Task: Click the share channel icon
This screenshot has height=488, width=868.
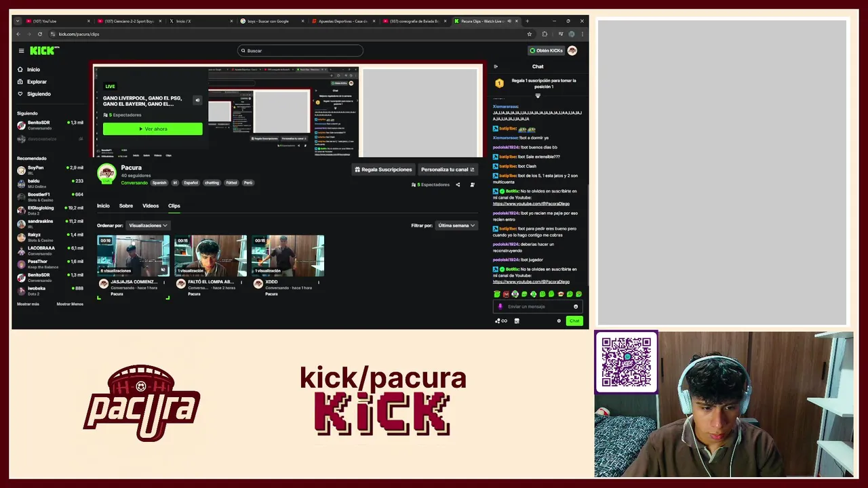Action: coord(458,184)
